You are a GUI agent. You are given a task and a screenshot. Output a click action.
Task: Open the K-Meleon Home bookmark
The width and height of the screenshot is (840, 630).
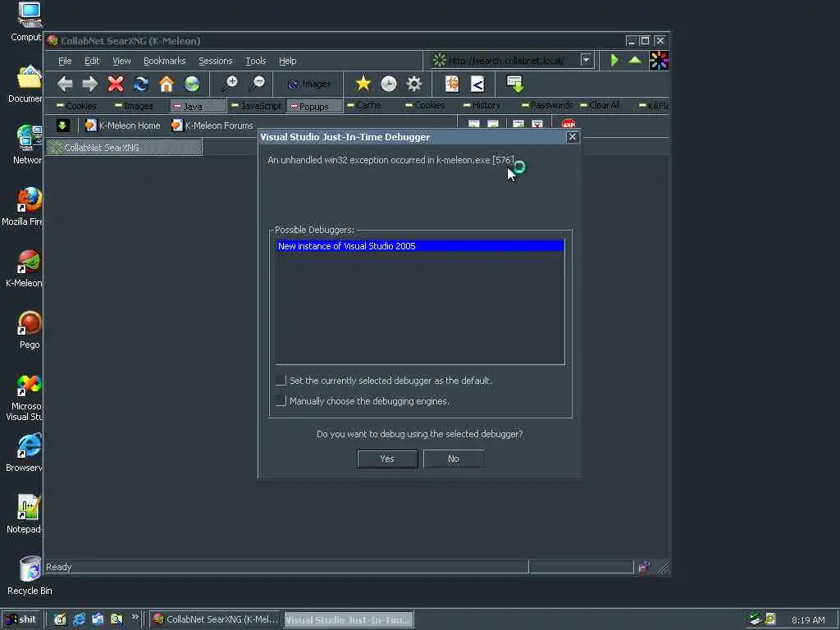click(123, 126)
